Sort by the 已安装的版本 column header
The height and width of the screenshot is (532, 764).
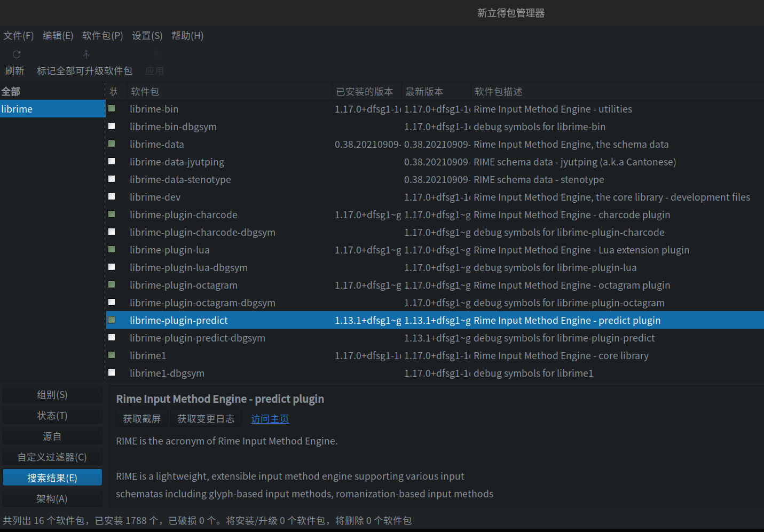(367, 91)
